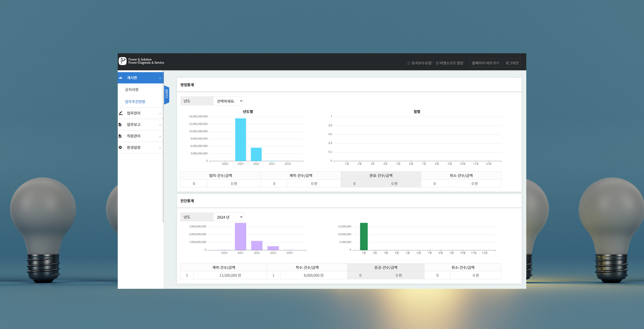
Task: Click the 계약-건수/금액 header in 진단통계 table
Action: [224, 267]
